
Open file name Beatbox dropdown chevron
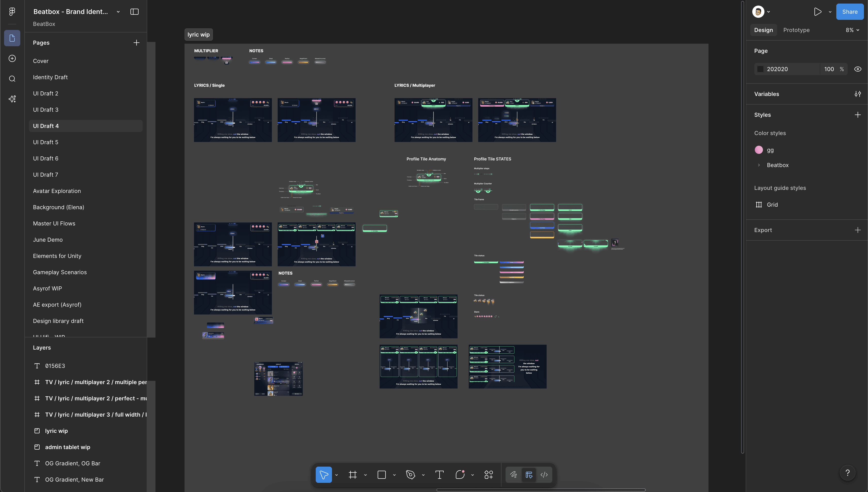pos(118,12)
